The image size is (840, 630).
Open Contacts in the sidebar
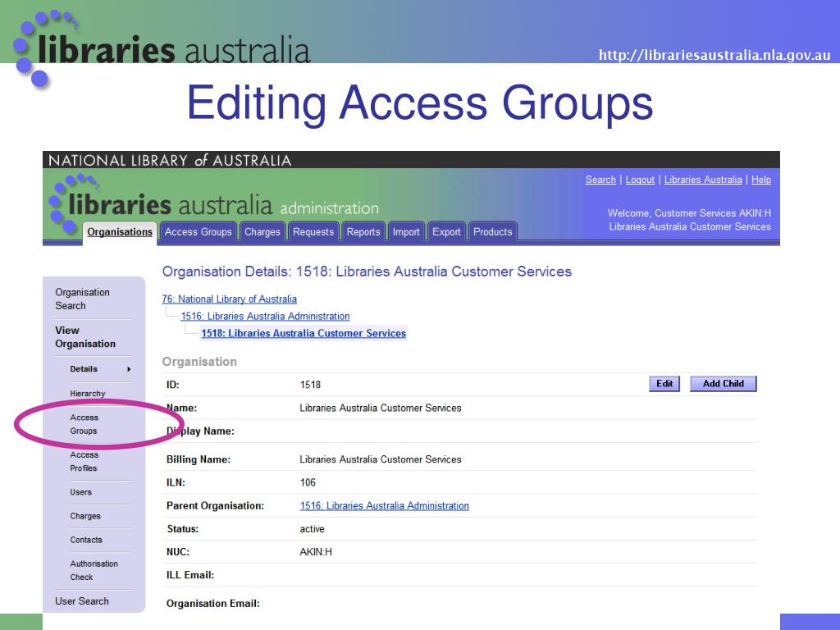tap(85, 540)
